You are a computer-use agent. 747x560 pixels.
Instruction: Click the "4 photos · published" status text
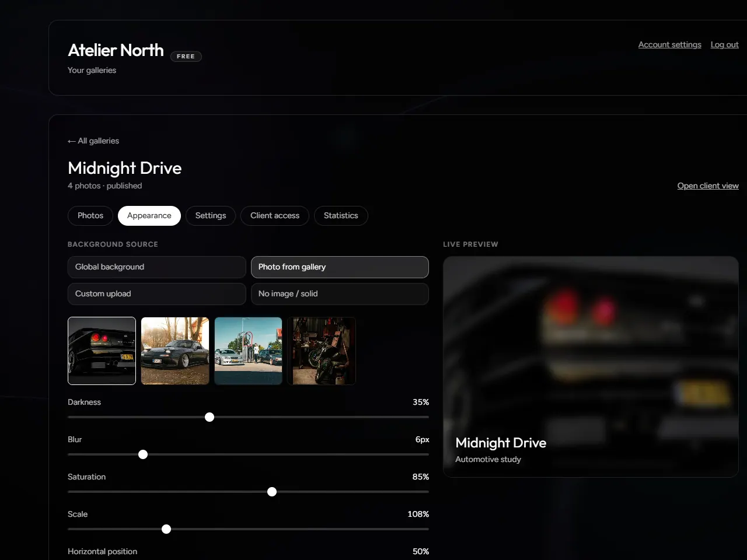coord(105,185)
